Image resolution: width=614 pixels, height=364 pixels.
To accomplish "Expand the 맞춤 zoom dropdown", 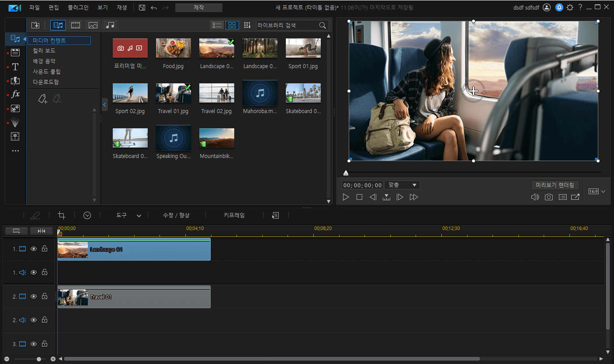I will (402, 185).
